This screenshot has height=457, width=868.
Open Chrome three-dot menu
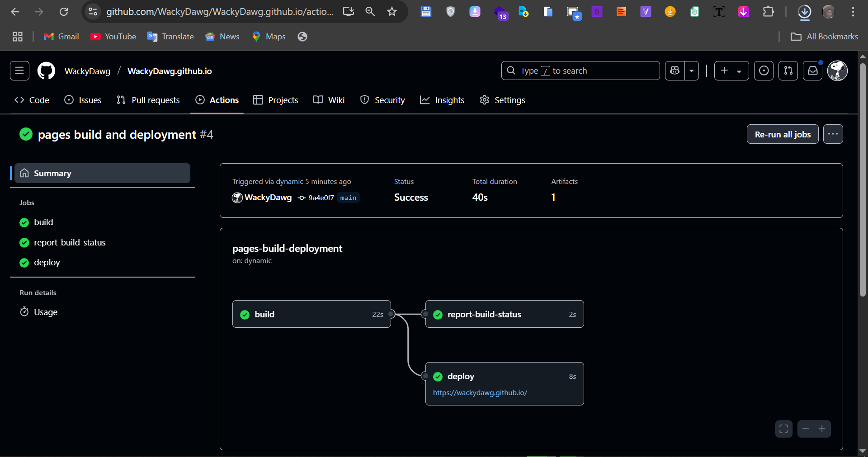pyautogui.click(x=853, y=12)
